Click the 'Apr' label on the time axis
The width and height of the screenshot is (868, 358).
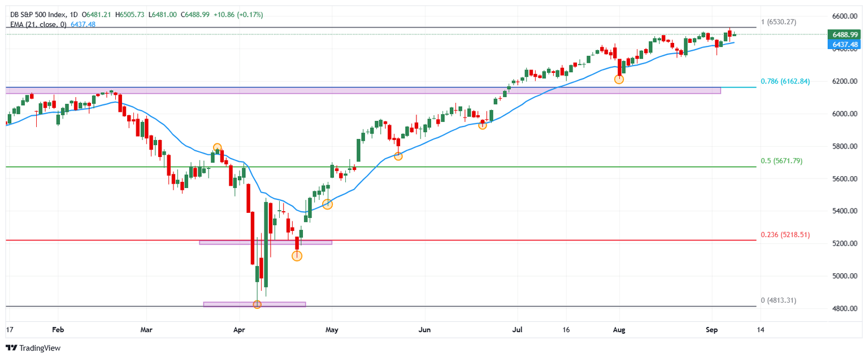tap(240, 329)
